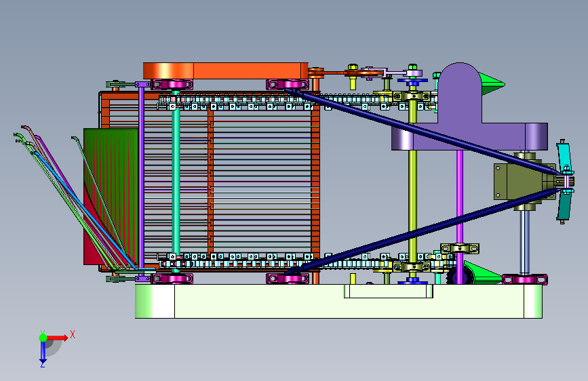
Task: Select the vertical cyan shaft in conveyor
Action: 176,180
